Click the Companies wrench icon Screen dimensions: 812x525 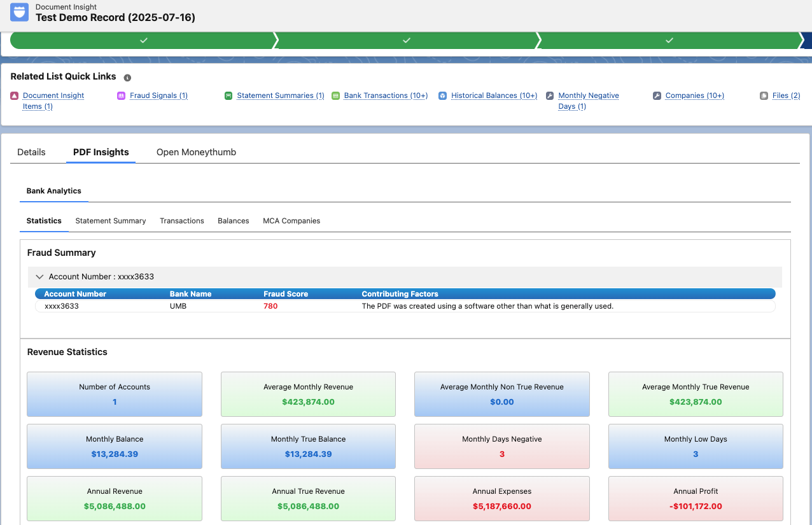[657, 95]
